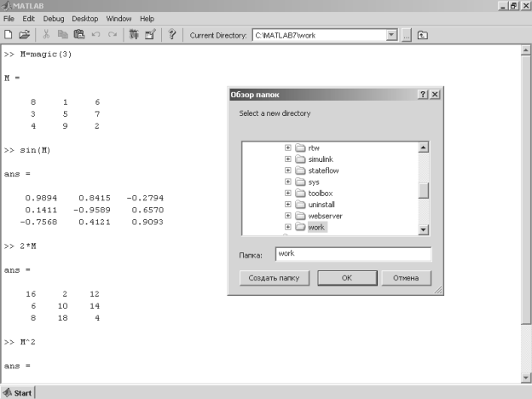Open Simulink library toolbar icon
The image size is (532, 399).
tap(134, 35)
